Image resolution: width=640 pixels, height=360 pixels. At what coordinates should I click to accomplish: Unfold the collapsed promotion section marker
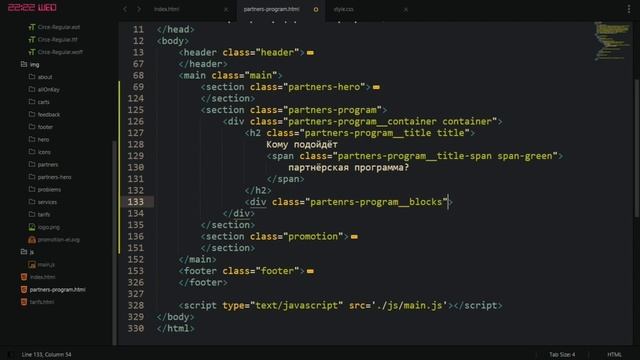tap(354, 237)
